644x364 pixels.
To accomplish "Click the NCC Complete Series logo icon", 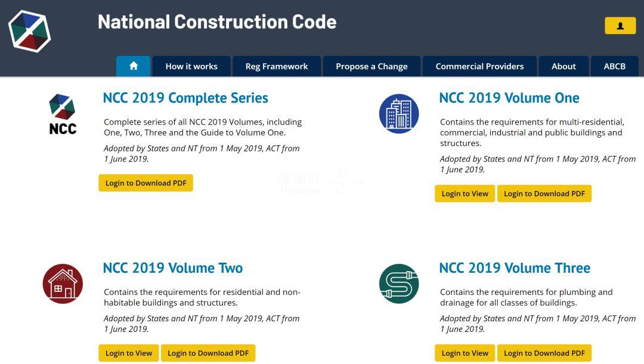I will tap(63, 114).
